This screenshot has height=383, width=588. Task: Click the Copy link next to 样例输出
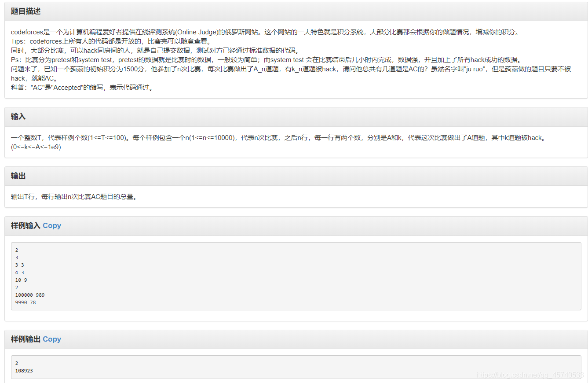coord(51,339)
